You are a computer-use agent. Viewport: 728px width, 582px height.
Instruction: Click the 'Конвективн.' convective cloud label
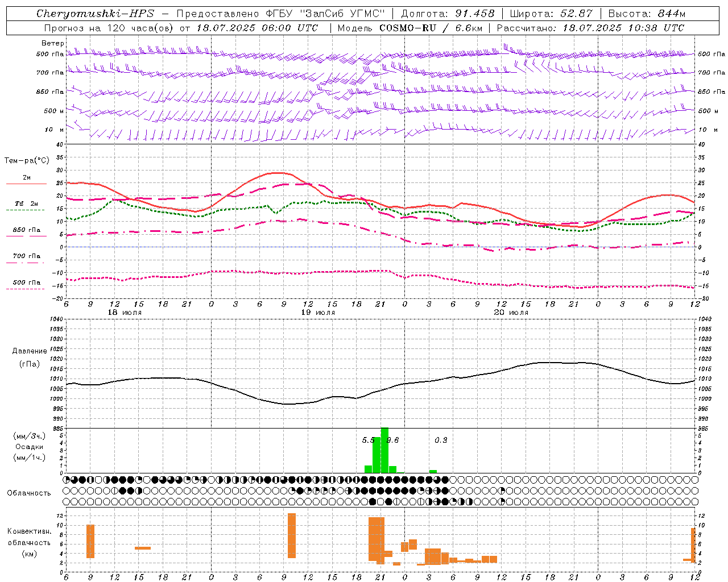point(29,531)
